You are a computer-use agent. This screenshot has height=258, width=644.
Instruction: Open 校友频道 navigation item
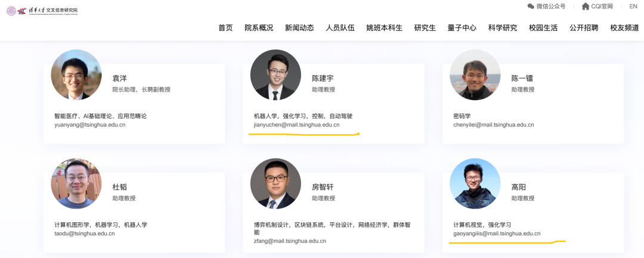click(624, 28)
